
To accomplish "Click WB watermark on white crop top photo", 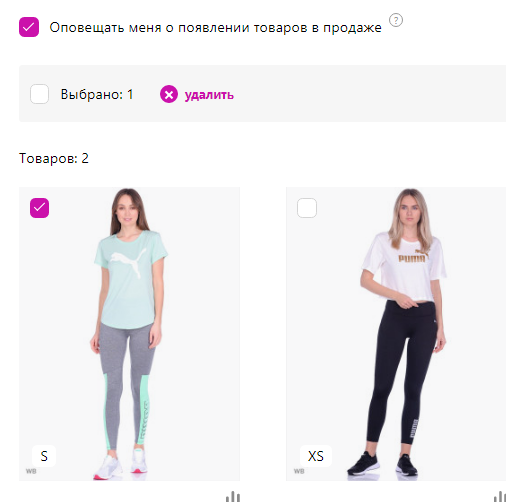I will point(299,471).
